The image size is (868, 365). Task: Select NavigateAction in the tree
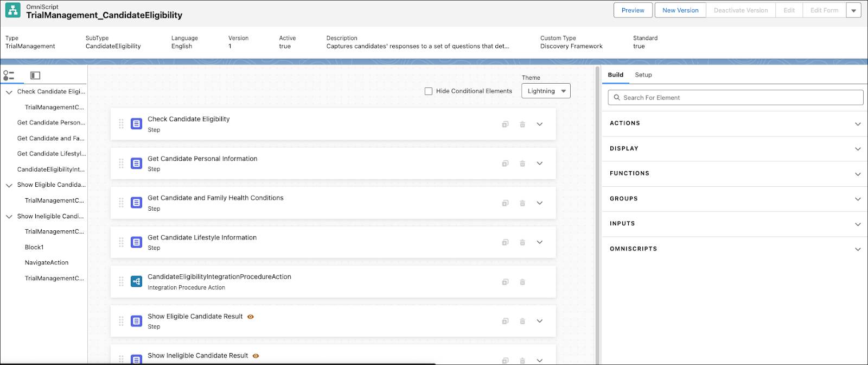pyautogui.click(x=47, y=262)
